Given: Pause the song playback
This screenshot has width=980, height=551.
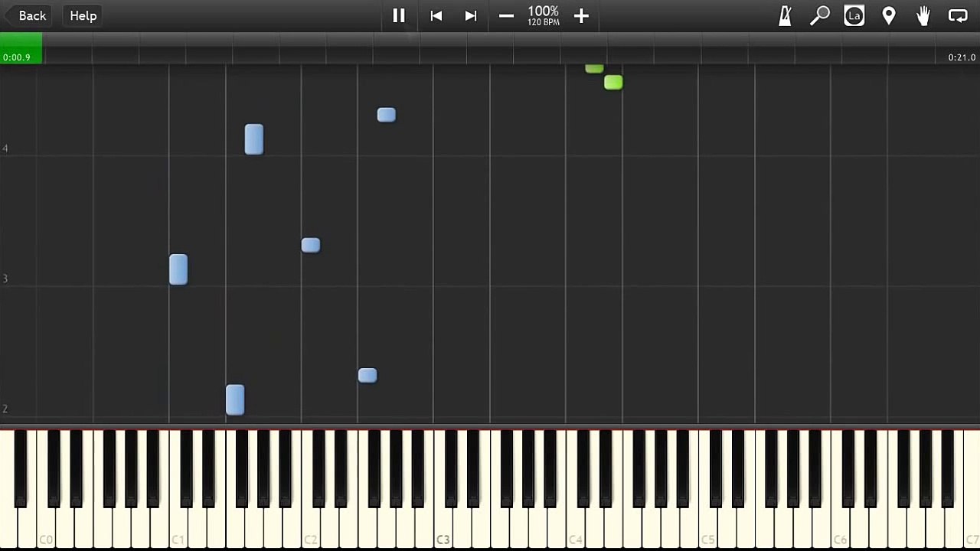Looking at the screenshot, I should coord(399,15).
